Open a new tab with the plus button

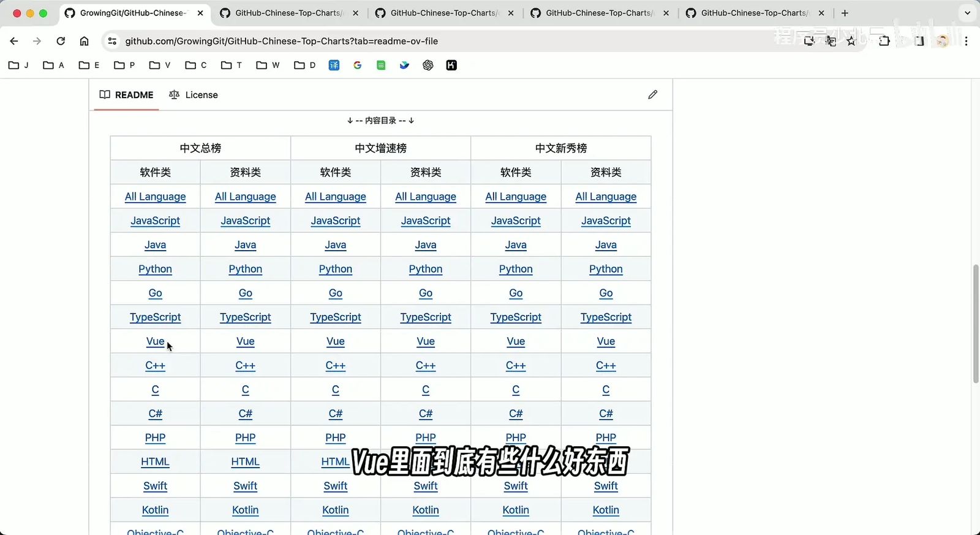click(845, 13)
